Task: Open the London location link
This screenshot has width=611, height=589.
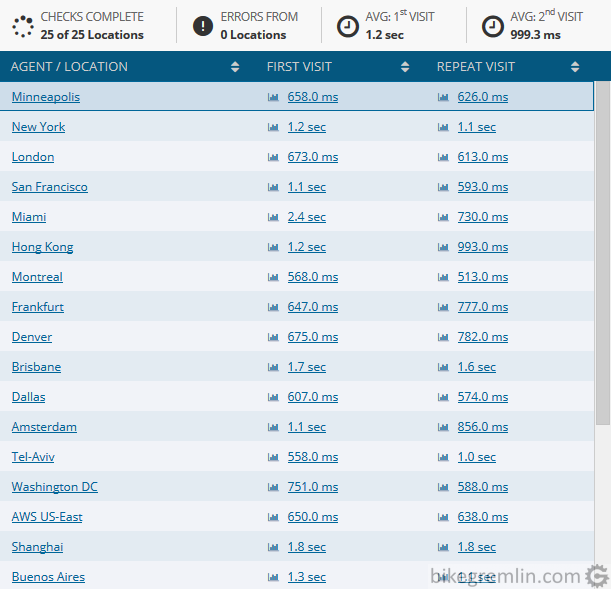Action: [33, 157]
